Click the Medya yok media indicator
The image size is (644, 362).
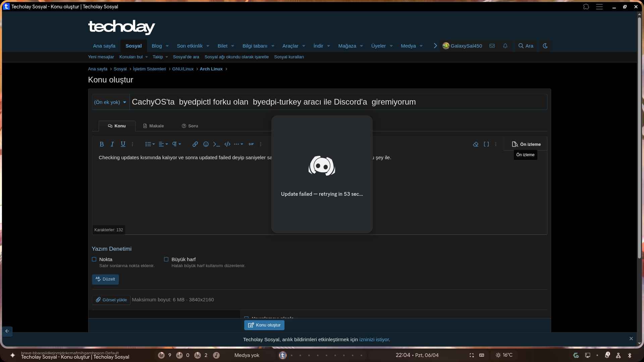coord(247,355)
